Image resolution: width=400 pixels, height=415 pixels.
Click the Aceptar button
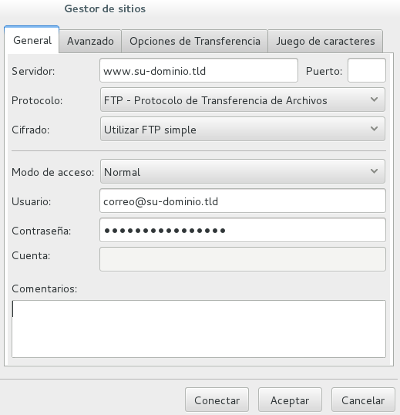point(290,400)
